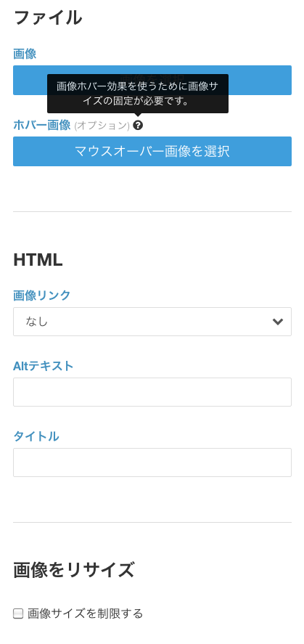Click the 画像をリサイズ section heading
Screen dimensions: 304x644
click(74, 571)
